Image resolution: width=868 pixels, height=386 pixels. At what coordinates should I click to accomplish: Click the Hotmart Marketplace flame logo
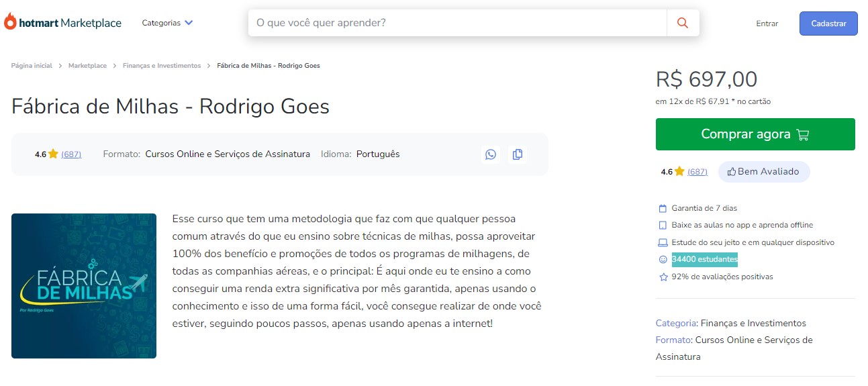pos(10,22)
